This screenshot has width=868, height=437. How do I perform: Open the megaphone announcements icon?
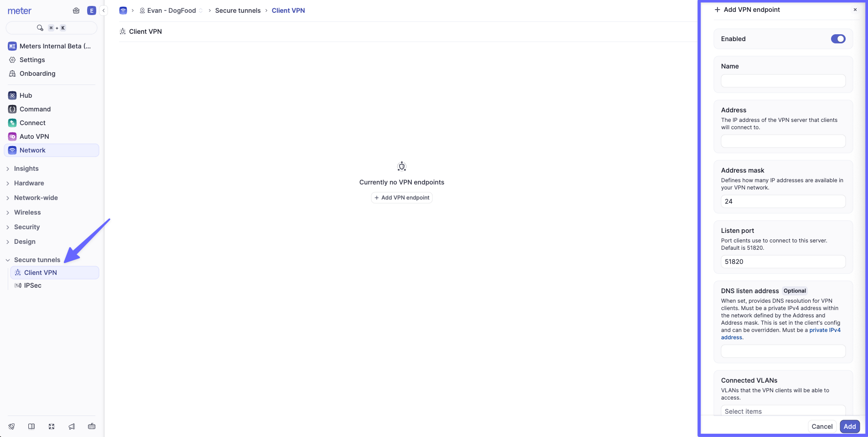tap(72, 426)
